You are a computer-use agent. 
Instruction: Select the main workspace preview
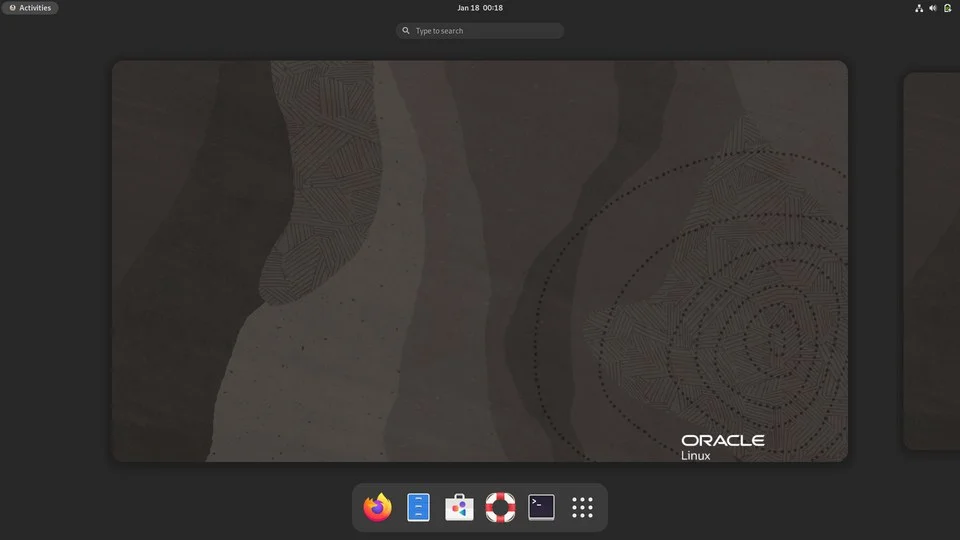480,261
